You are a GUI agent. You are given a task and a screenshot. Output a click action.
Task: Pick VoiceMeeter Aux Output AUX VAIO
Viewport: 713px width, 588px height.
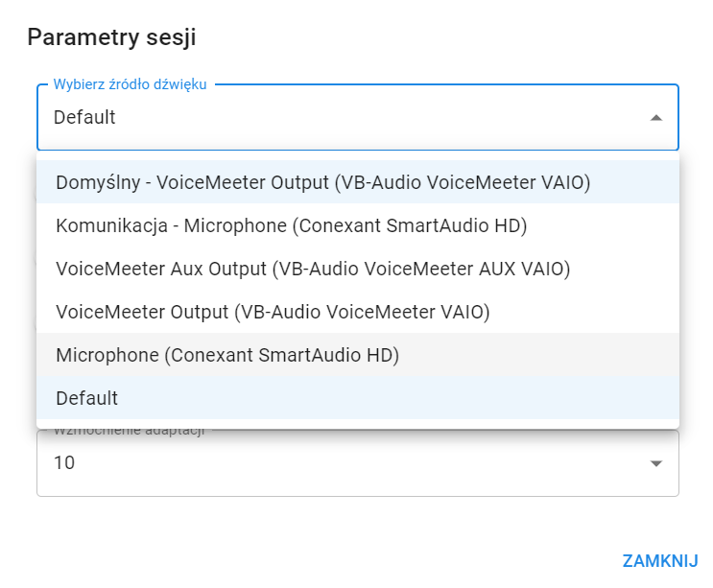coord(313,269)
